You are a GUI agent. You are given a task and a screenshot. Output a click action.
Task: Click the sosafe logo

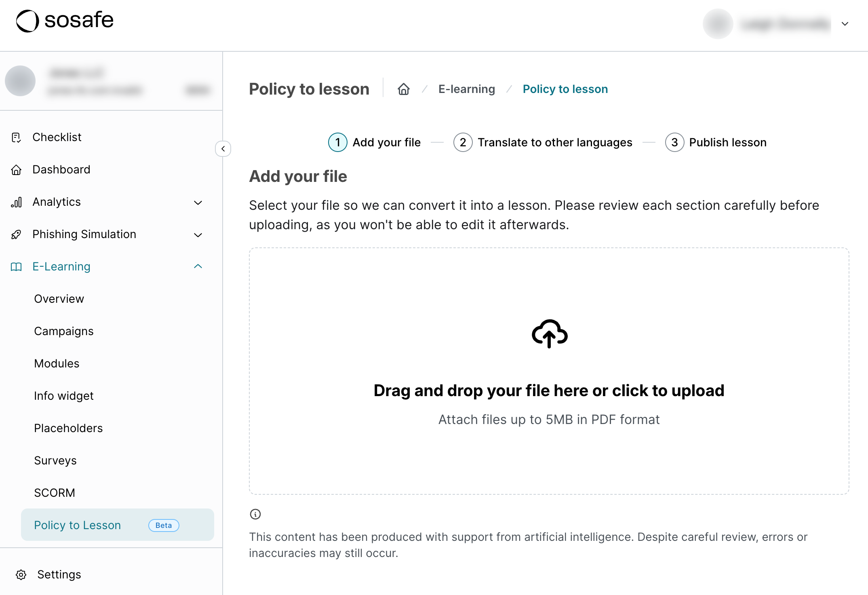(65, 20)
